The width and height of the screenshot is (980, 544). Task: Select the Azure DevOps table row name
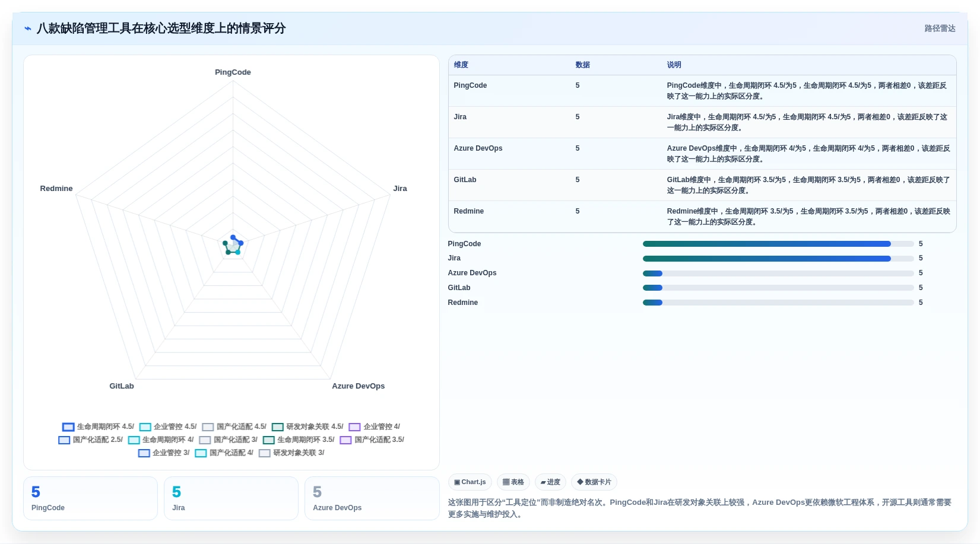(478, 148)
